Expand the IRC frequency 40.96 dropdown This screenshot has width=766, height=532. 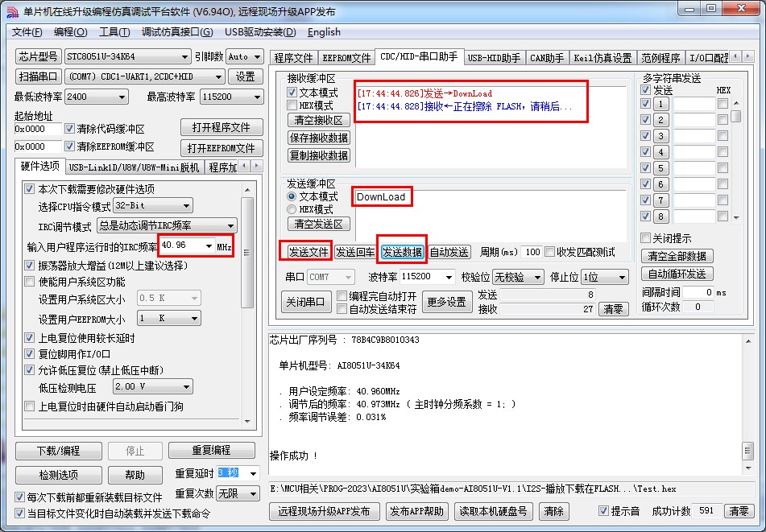click(209, 246)
